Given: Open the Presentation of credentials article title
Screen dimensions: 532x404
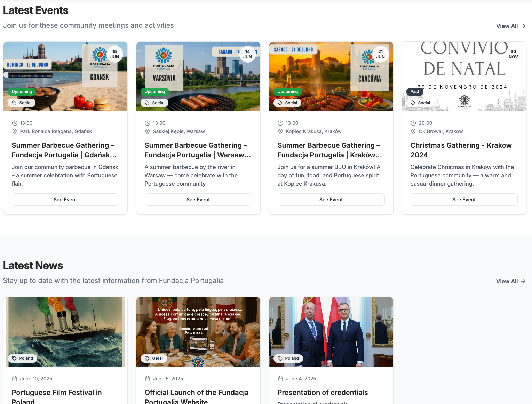Looking at the screenshot, I should pos(323,393).
